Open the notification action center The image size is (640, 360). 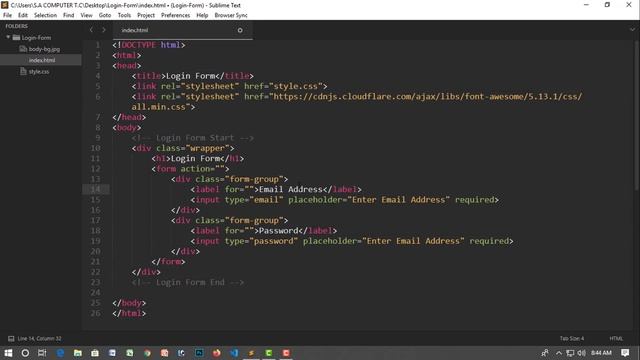625,353
